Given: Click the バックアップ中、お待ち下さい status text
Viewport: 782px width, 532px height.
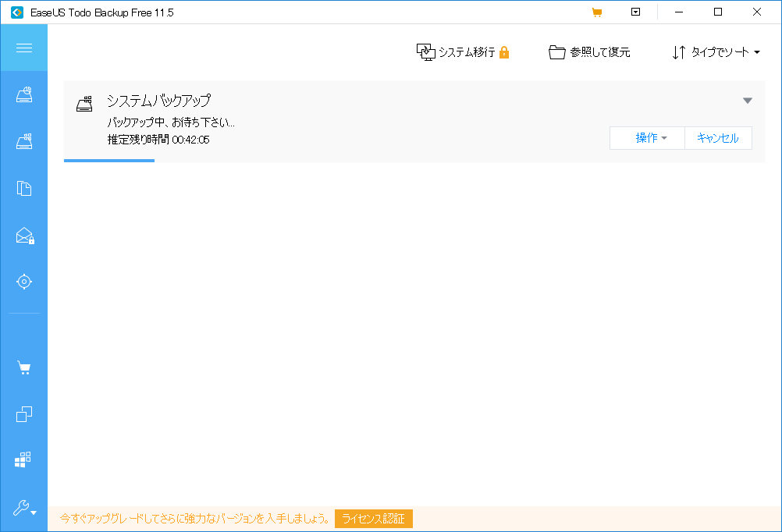Looking at the screenshot, I should tap(171, 122).
